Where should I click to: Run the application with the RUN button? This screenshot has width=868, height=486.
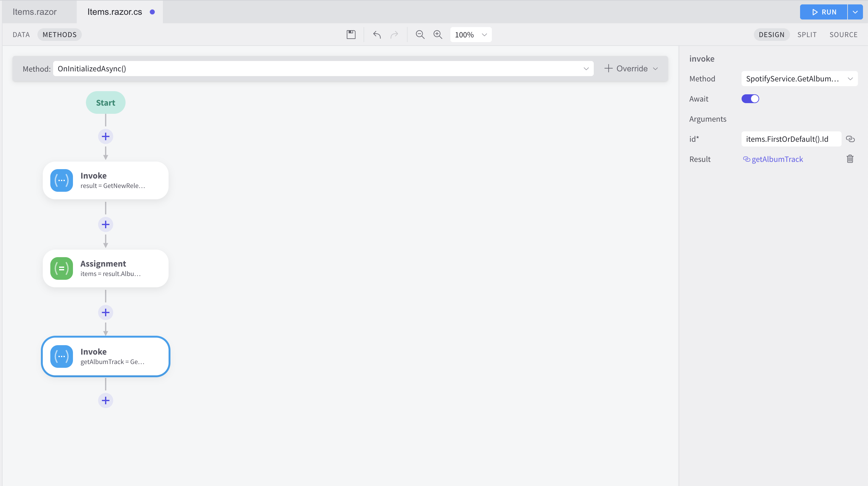point(824,12)
